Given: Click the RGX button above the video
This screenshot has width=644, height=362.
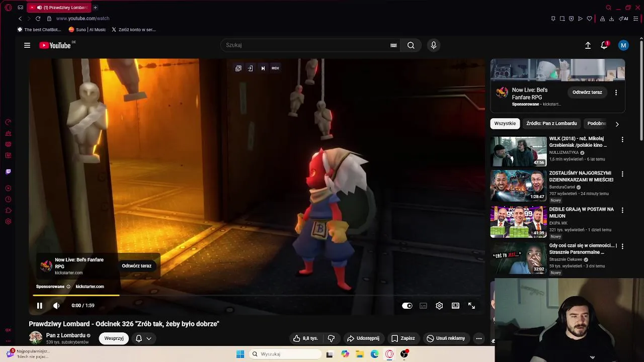Looking at the screenshot, I should point(275,68).
